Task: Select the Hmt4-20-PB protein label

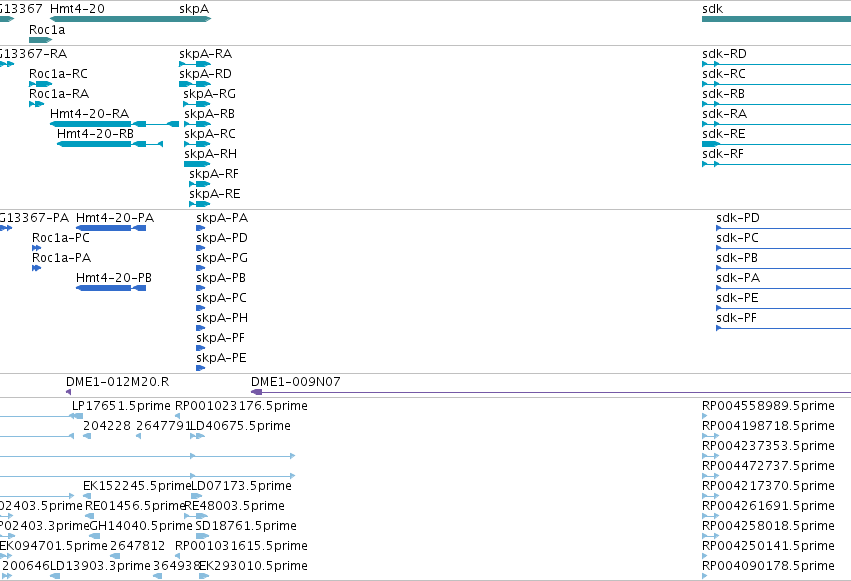Action: click(x=114, y=278)
